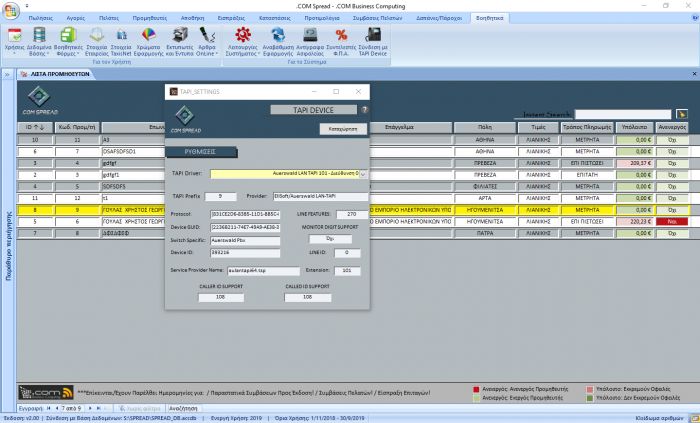Open the TAPI Driver dropdown arrow
This screenshot has width=700, height=423.
tap(363, 174)
